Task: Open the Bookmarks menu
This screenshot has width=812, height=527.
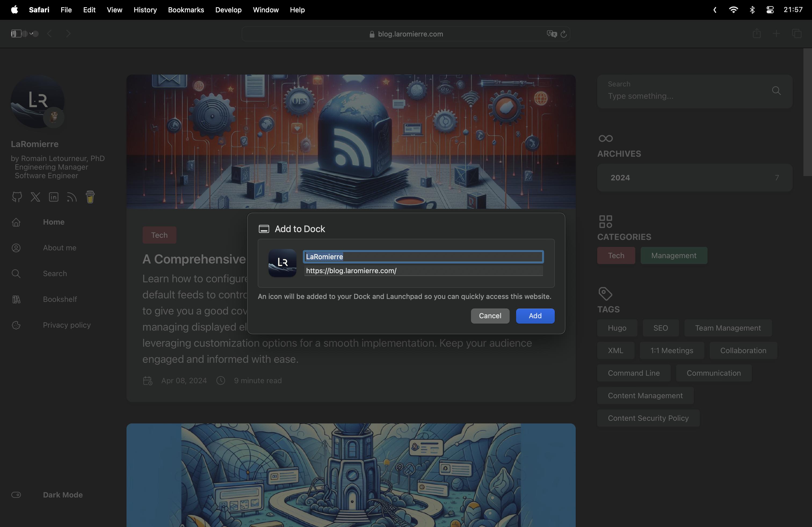Action: click(186, 10)
